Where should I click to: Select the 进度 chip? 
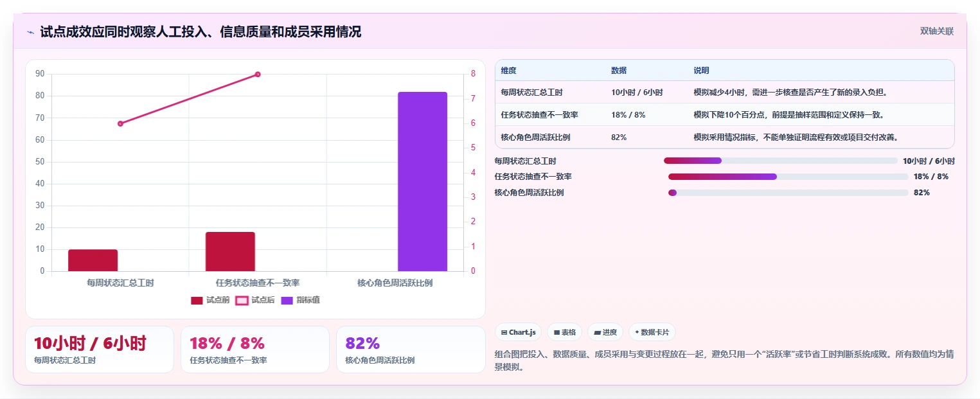605,332
